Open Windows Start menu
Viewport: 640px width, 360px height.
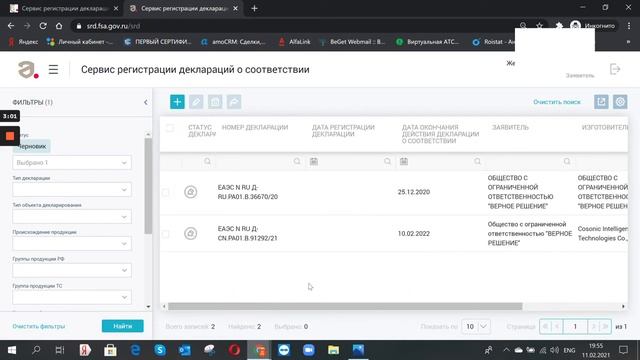11,350
